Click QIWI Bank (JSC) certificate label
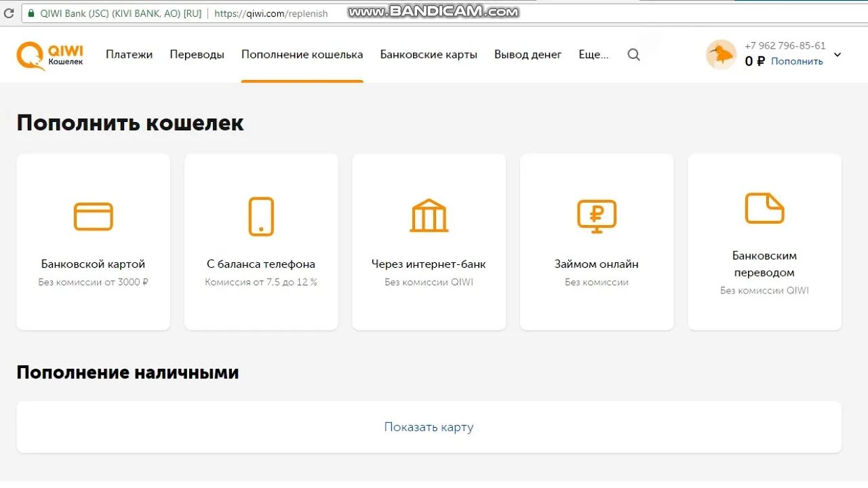The image size is (868, 488). [121, 14]
